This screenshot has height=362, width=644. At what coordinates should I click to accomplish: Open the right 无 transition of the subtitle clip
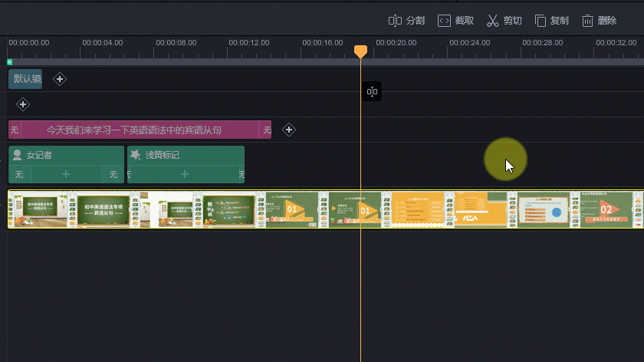265,130
